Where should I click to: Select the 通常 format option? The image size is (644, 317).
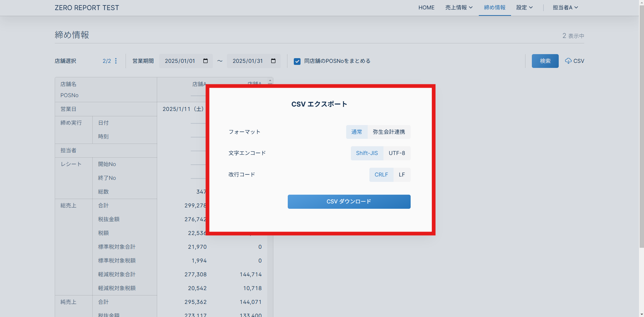point(357,132)
